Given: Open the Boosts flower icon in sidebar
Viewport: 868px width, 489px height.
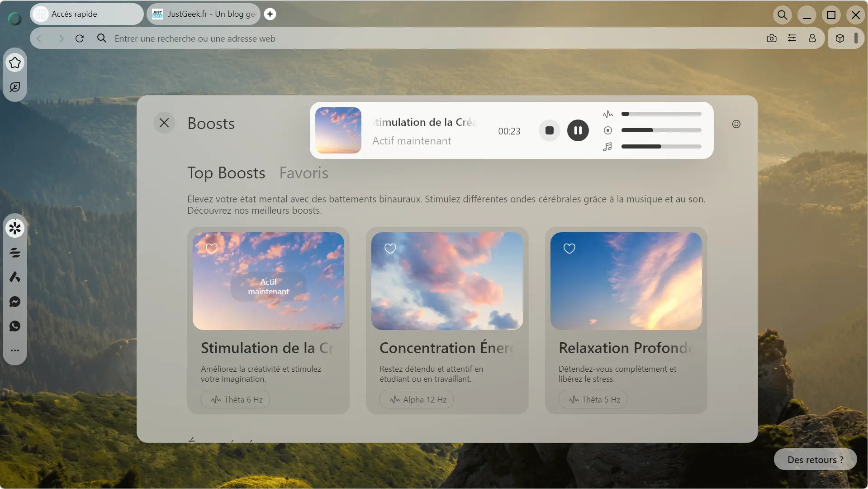Looking at the screenshot, I should (15, 228).
